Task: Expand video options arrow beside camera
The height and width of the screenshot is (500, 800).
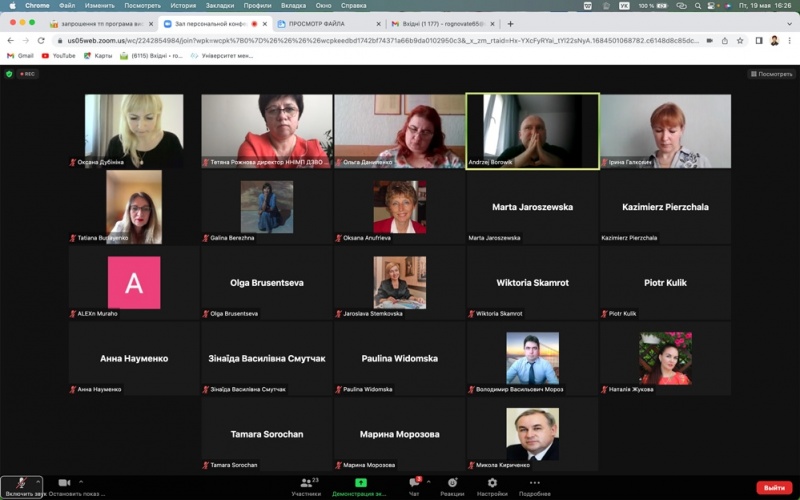Action: pos(81,481)
